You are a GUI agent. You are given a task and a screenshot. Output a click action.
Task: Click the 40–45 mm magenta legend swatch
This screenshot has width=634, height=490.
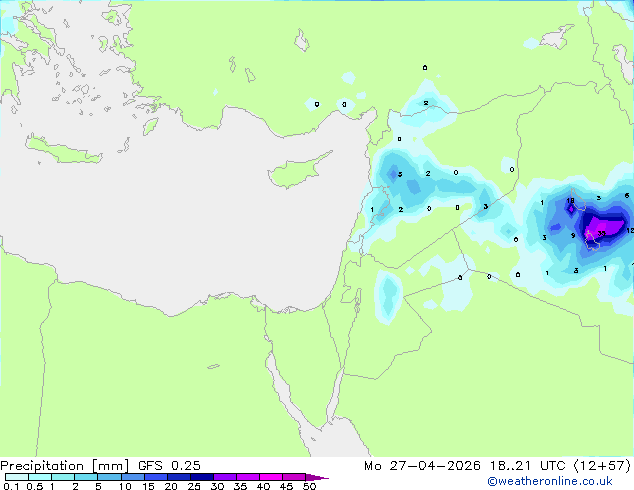(x=271, y=477)
